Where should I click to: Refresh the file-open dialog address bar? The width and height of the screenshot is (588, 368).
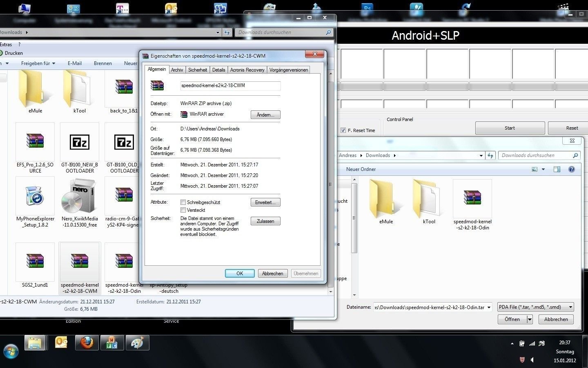tap(490, 155)
